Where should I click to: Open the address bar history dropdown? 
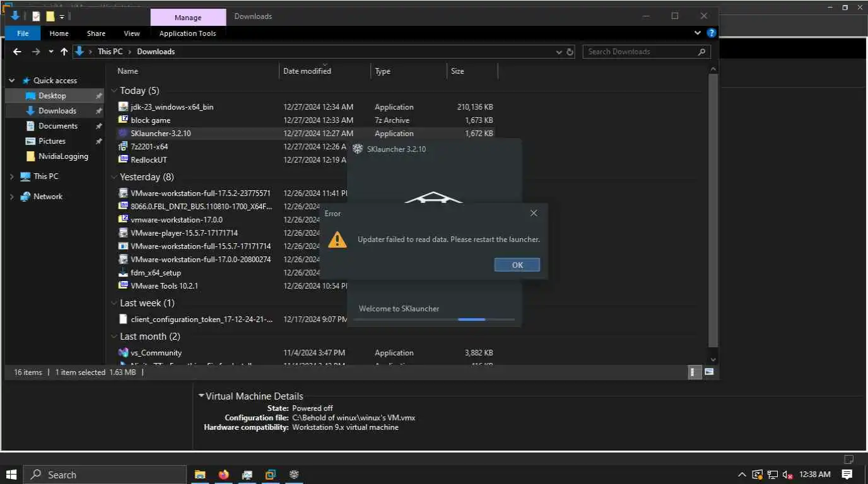point(559,52)
